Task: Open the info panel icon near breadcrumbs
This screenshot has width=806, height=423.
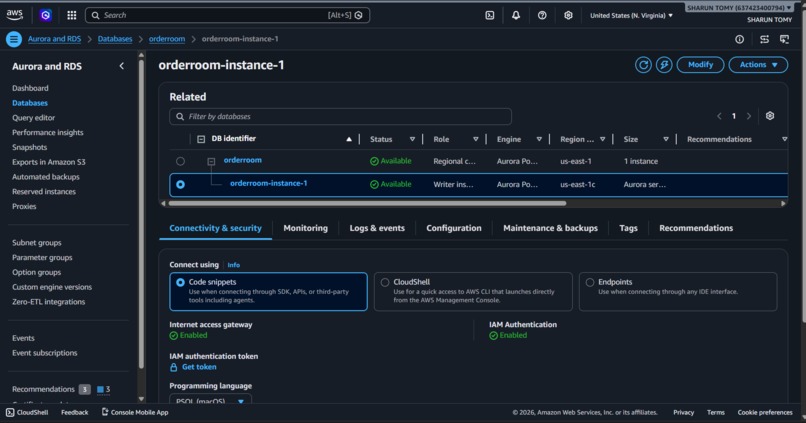Action: click(x=739, y=39)
